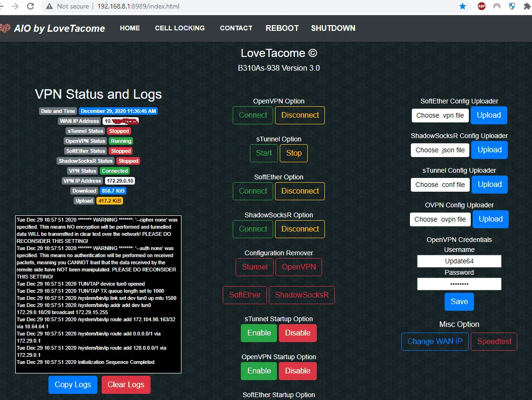Save the OpenVPN credentials
532x400 pixels.
(459, 302)
